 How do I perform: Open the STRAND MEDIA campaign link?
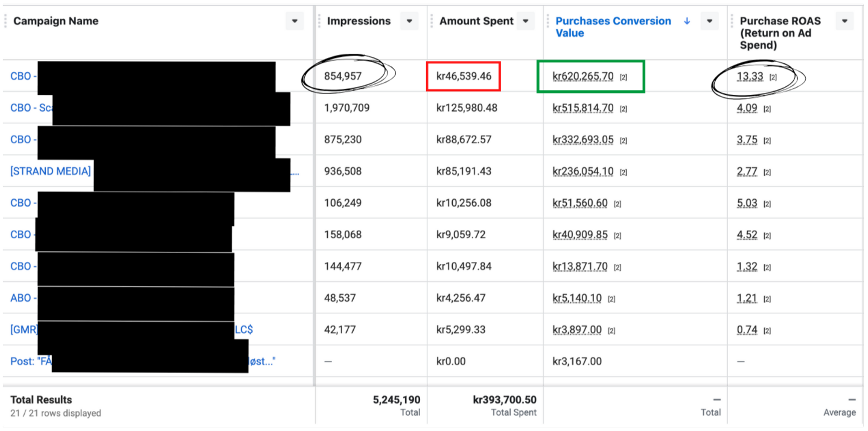(51, 171)
